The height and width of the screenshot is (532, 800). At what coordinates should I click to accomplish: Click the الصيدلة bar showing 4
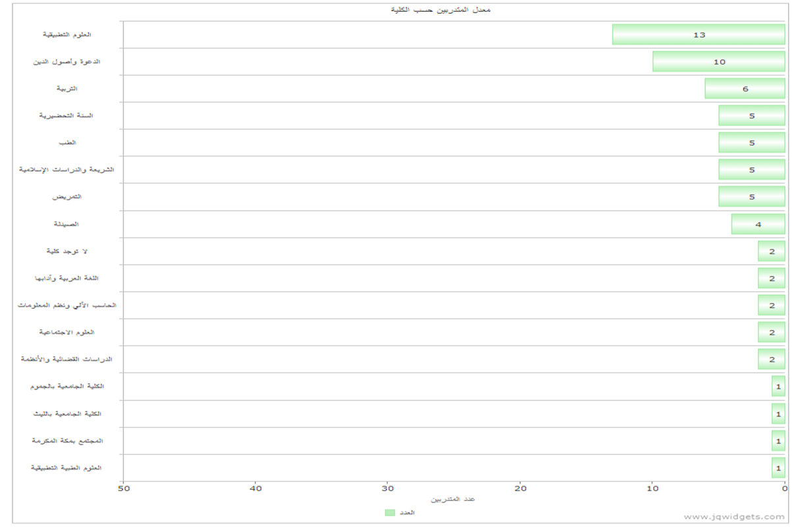click(x=759, y=224)
